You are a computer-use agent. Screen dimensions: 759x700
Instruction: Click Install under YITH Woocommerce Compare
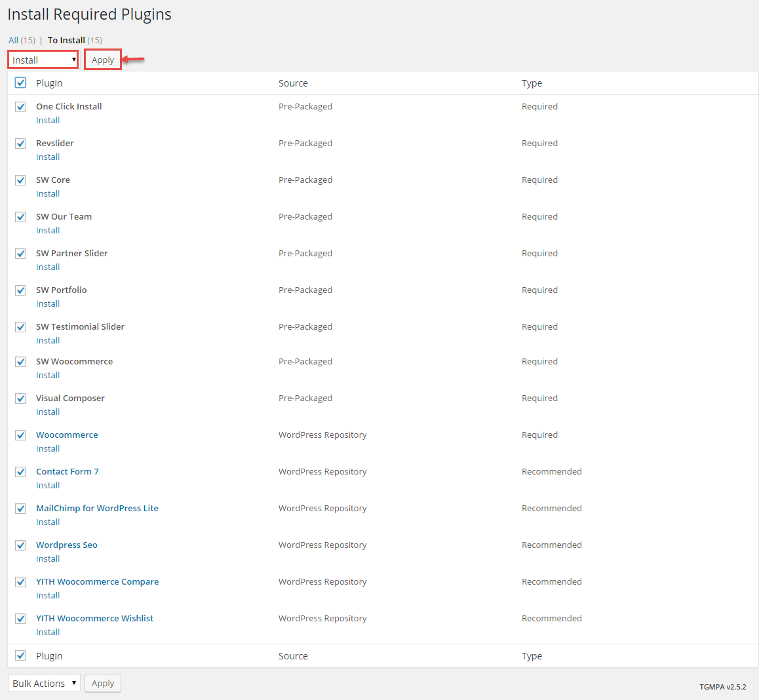tap(48, 595)
